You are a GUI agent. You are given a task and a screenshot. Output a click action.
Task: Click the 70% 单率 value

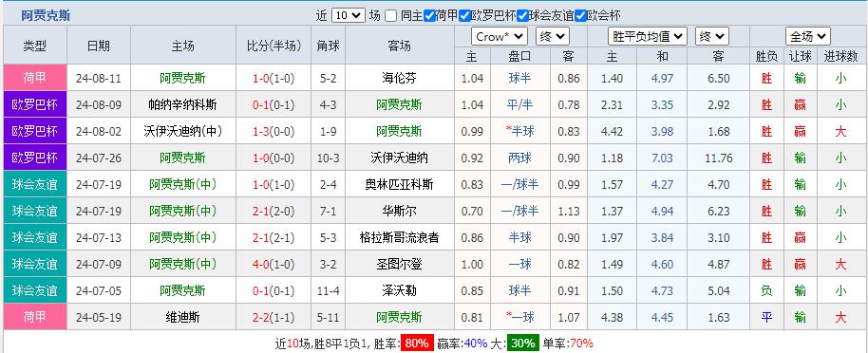coord(581,344)
